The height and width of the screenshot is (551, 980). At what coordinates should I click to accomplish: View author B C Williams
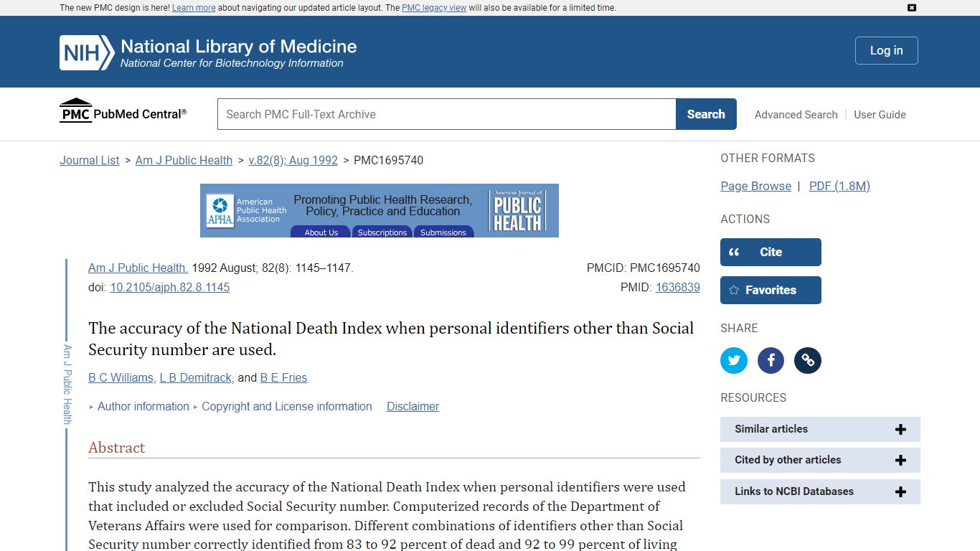point(122,377)
